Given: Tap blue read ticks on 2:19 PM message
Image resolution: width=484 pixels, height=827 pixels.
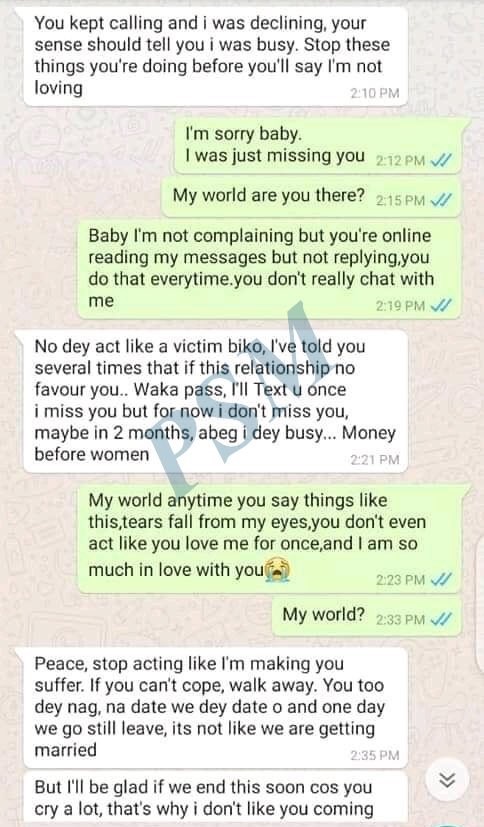Looking at the screenshot, I should (441, 305).
